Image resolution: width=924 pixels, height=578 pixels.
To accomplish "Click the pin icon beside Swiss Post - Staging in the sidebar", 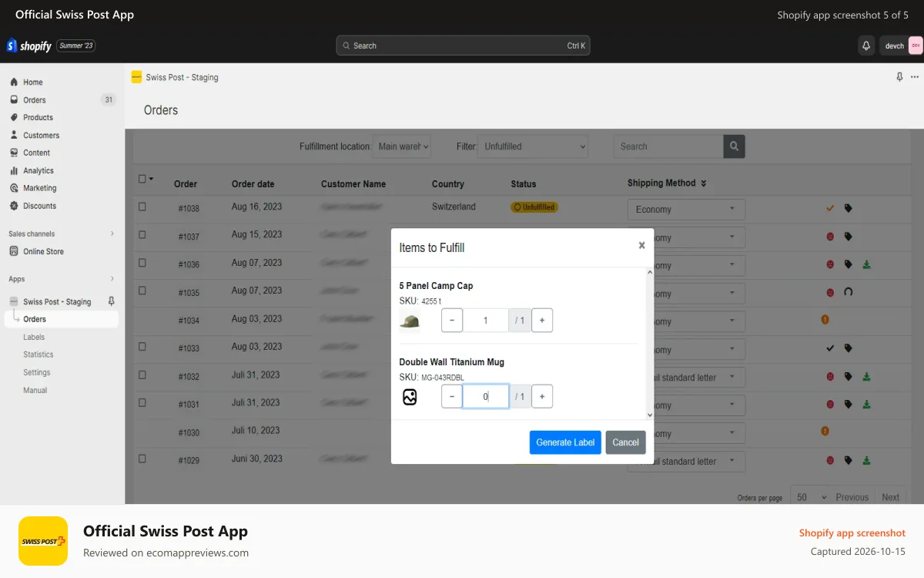I will click(112, 301).
